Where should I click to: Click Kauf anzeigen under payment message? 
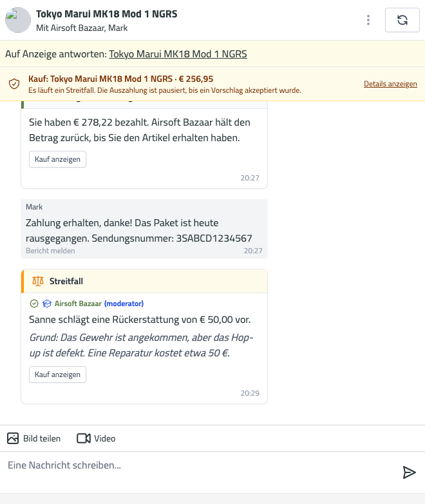[x=57, y=159]
